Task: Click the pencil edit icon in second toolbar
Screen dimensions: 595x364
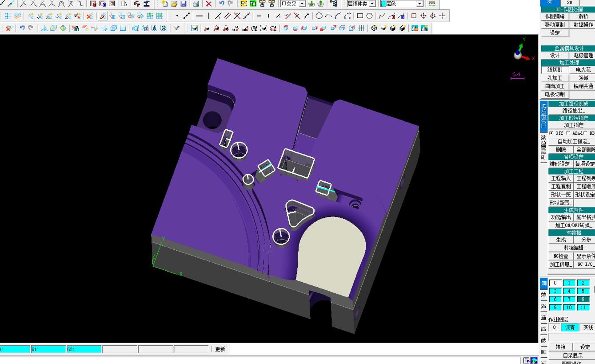Action: click(x=103, y=16)
